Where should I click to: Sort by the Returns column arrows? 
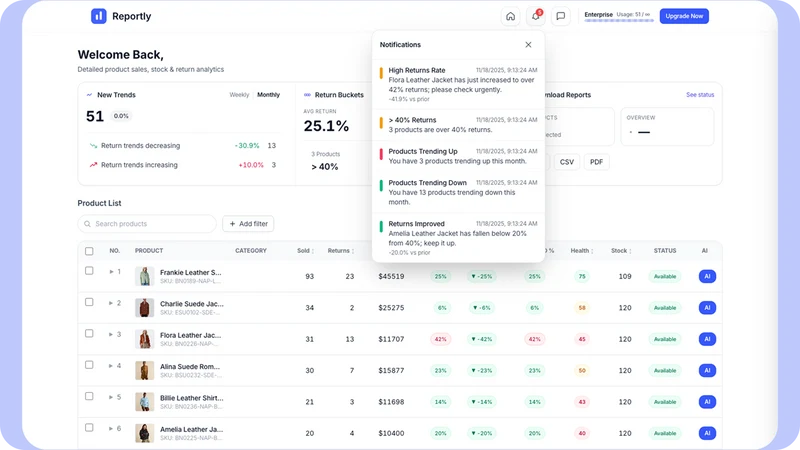353,251
